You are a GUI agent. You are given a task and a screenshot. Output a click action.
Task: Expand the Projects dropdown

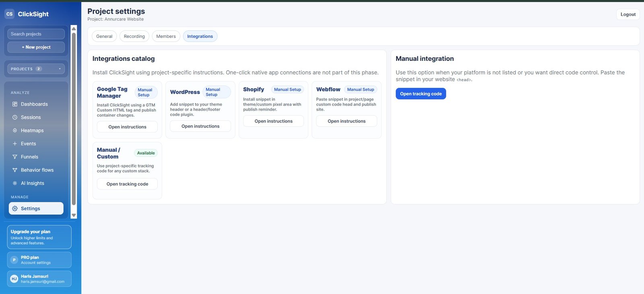coord(36,69)
